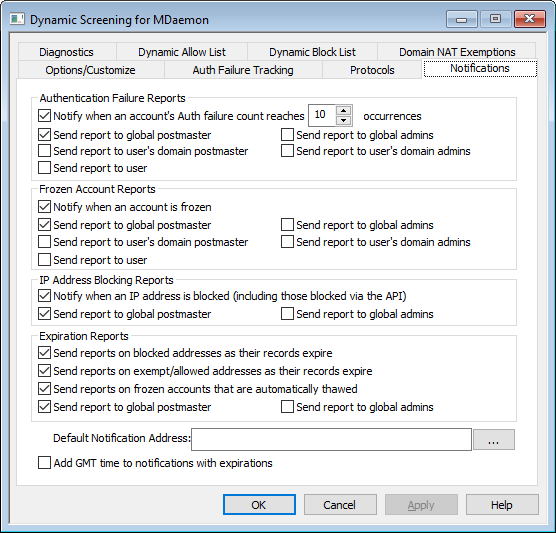Click the Default Notification Address text field

pos(331,440)
